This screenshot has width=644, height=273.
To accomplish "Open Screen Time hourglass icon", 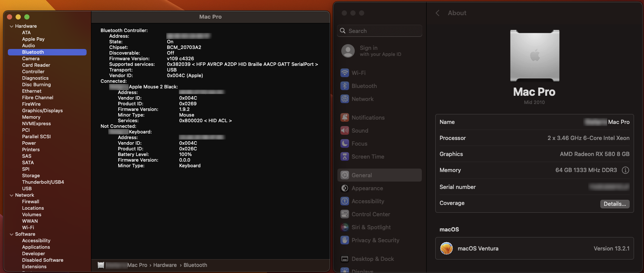I will pyautogui.click(x=345, y=156).
